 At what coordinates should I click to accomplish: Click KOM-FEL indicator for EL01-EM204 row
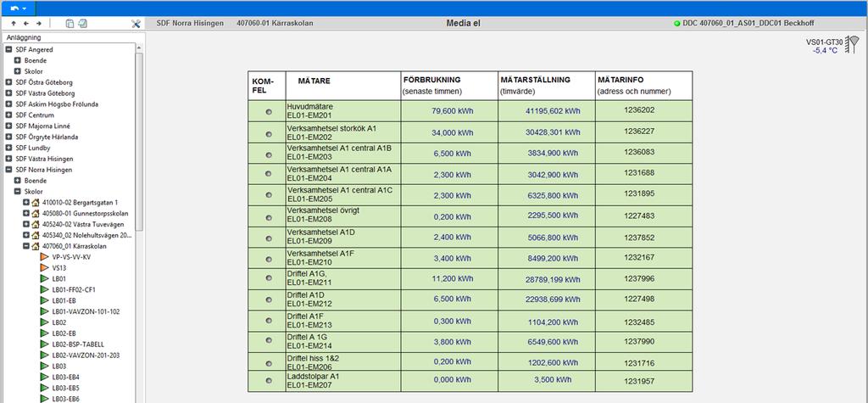pyautogui.click(x=269, y=174)
